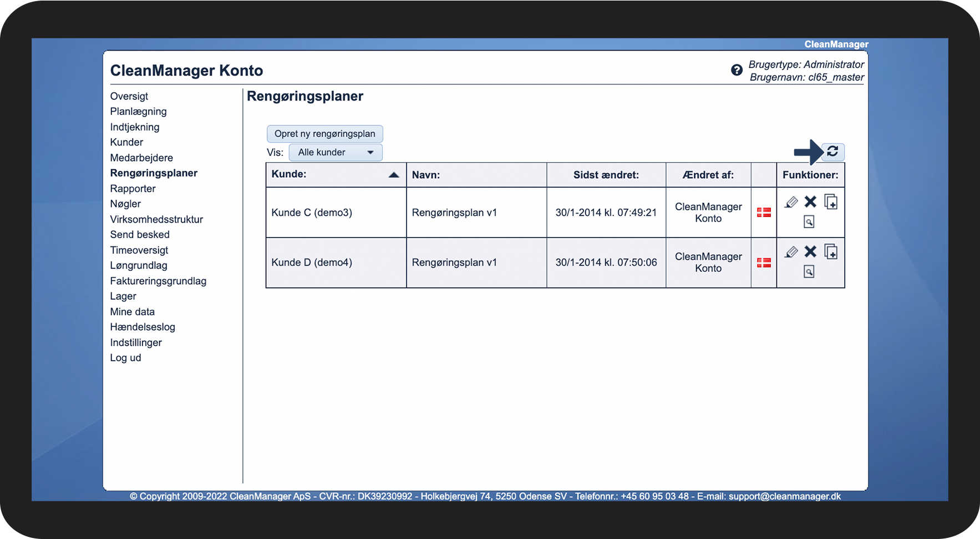Click Brugernavn: cl65_master text
The height and width of the screenshot is (539, 980).
coord(807,77)
